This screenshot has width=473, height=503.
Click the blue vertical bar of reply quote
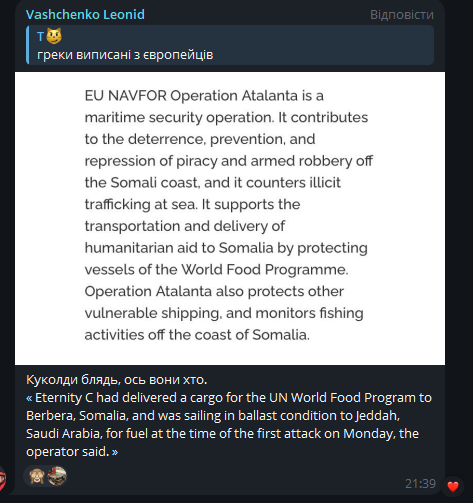(28, 45)
